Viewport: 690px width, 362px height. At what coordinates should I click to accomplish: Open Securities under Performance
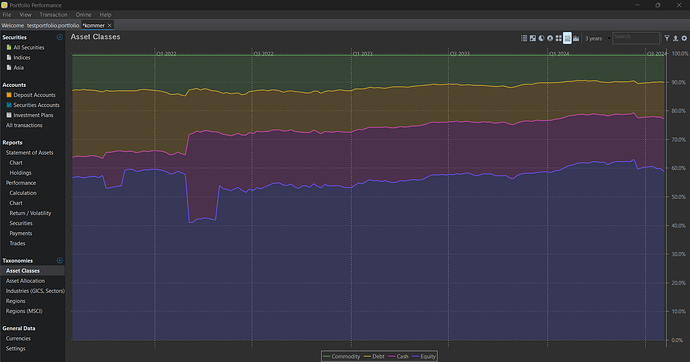(21, 223)
